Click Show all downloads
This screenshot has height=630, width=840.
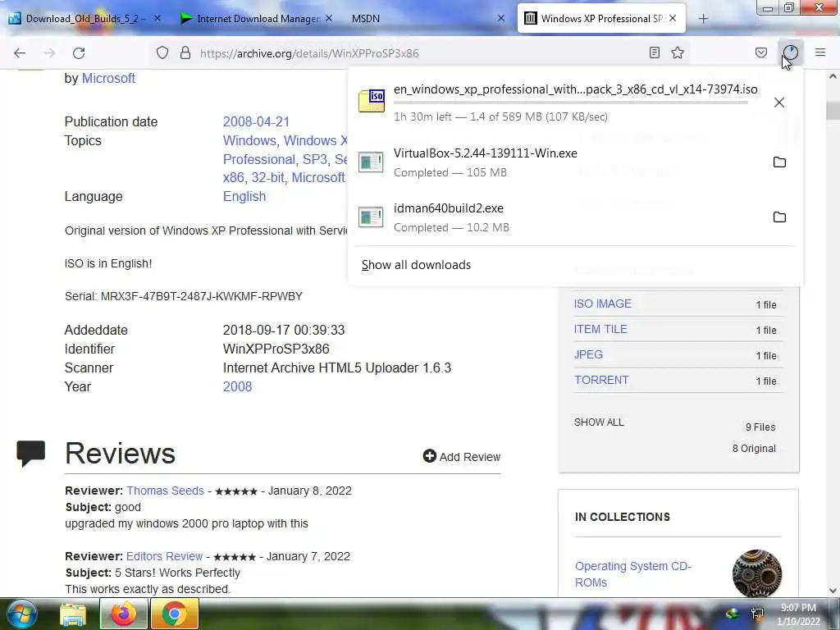(416, 265)
